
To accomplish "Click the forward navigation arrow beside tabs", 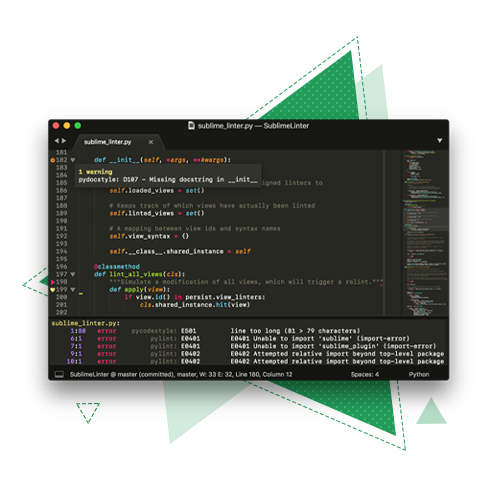I will click(64, 141).
